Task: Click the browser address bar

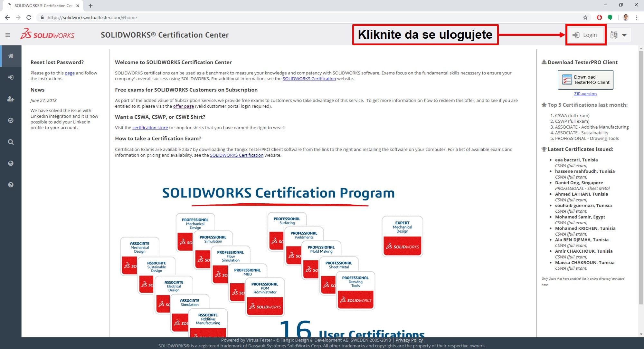Action: [x=290, y=17]
